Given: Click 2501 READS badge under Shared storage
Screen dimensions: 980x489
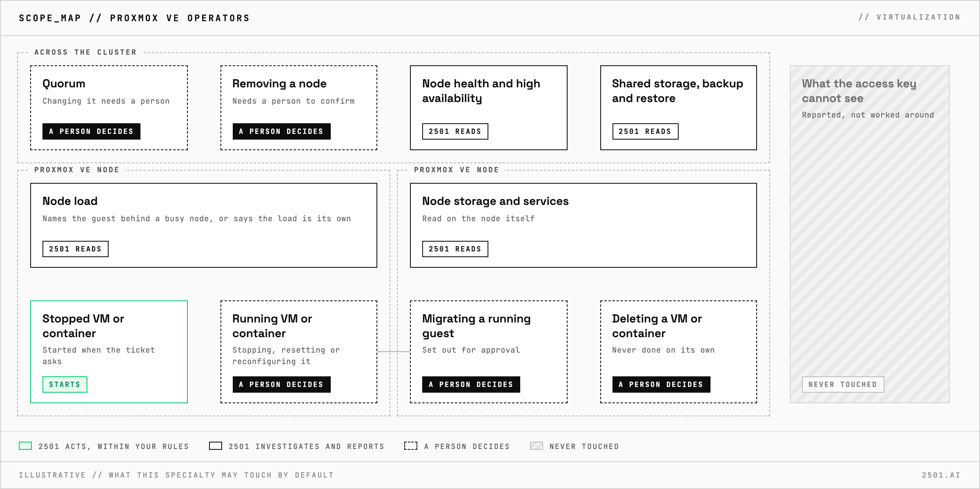Looking at the screenshot, I should [x=646, y=131].
